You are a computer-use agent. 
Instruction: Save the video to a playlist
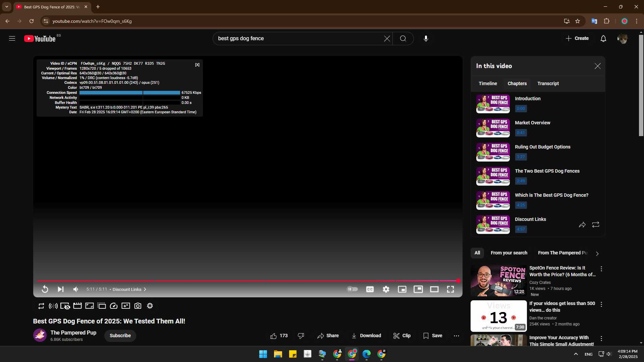(433, 336)
